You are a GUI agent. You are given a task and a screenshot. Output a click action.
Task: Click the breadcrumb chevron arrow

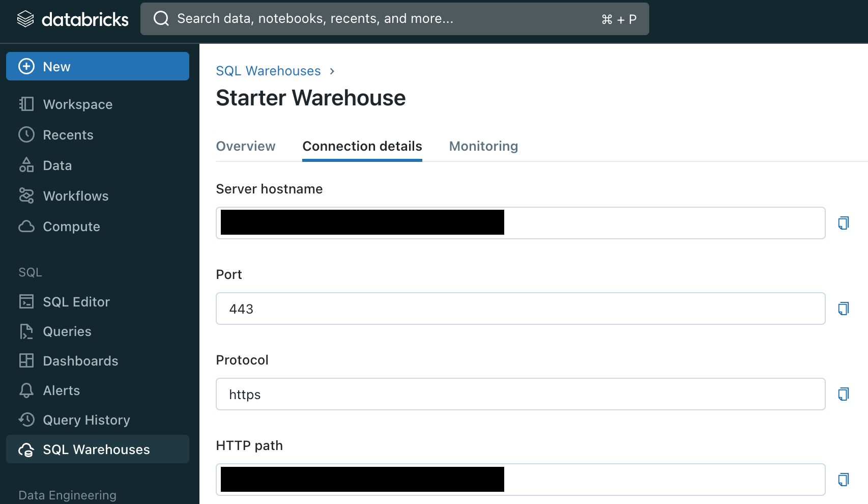click(x=332, y=71)
